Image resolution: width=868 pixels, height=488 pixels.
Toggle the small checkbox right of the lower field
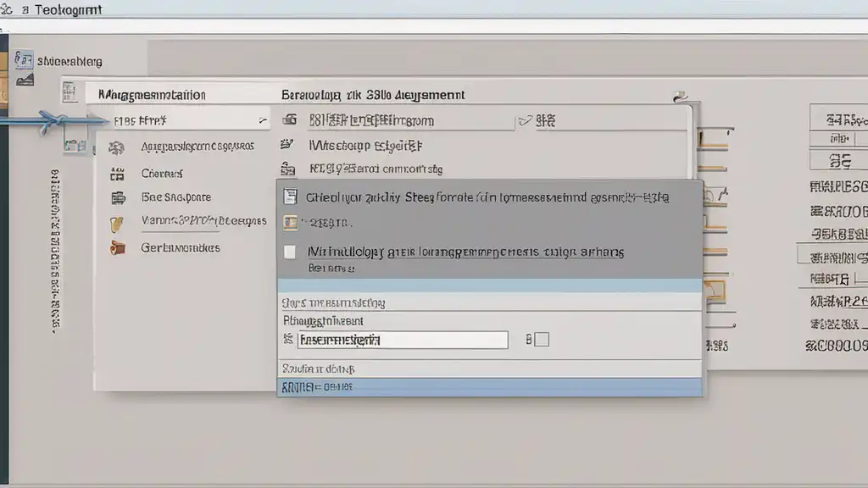pyautogui.click(x=542, y=339)
